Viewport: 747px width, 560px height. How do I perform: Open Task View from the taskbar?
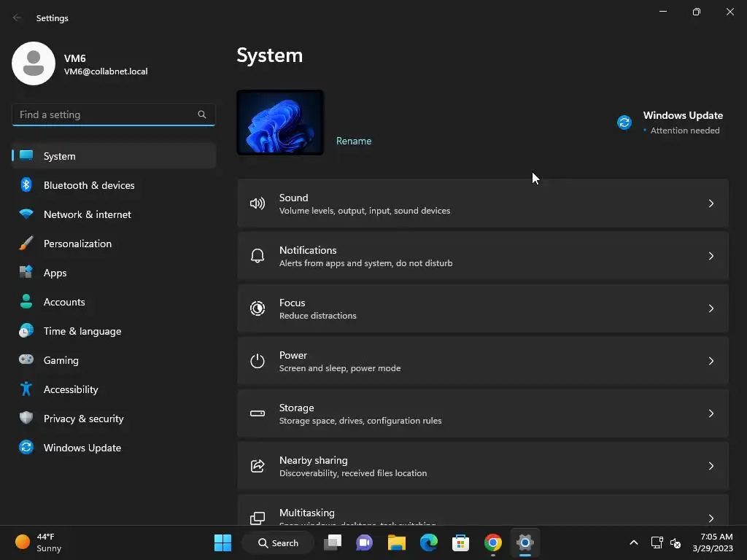click(x=333, y=542)
